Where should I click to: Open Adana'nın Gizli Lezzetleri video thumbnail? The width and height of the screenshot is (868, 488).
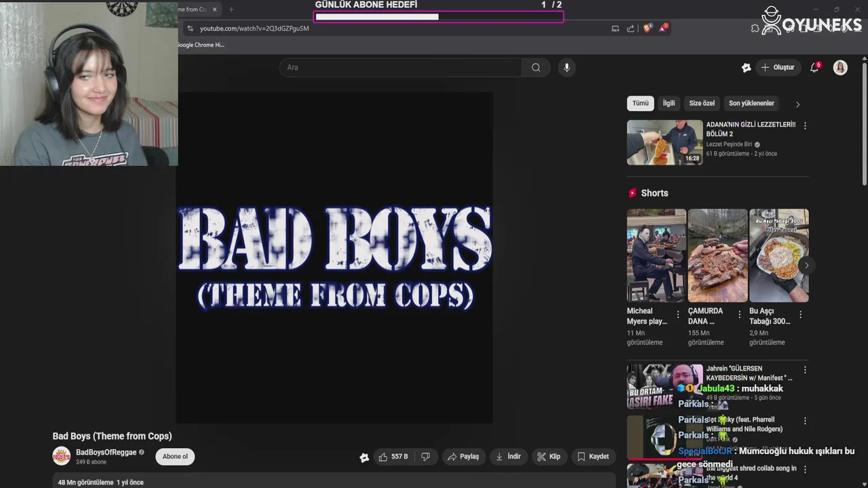pos(665,142)
